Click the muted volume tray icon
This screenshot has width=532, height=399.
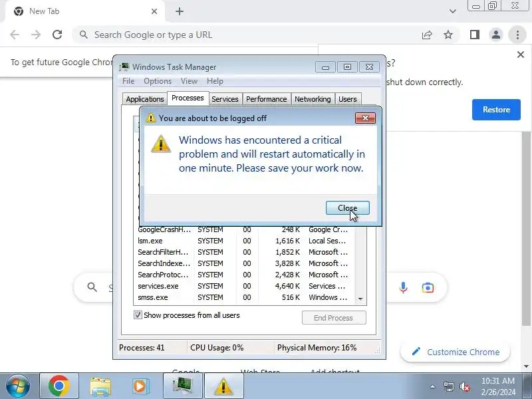pos(465,386)
